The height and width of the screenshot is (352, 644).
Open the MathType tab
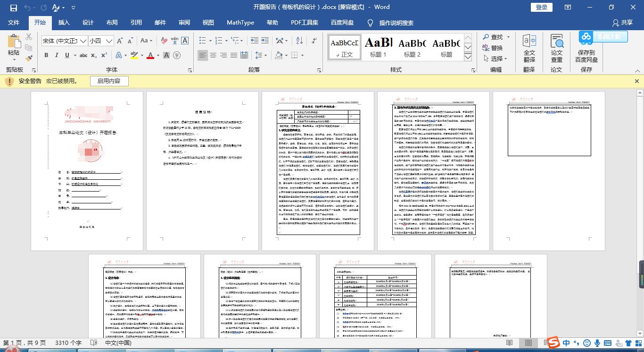tap(240, 23)
